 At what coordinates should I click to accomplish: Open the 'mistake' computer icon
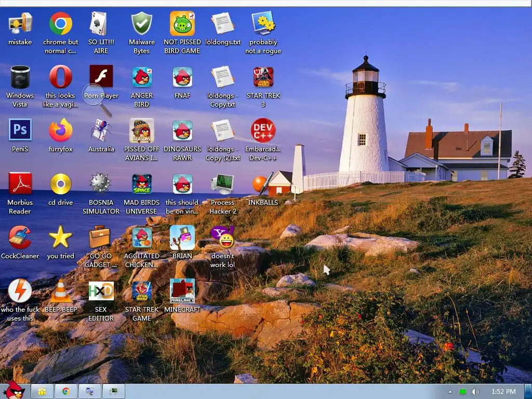tap(20, 24)
